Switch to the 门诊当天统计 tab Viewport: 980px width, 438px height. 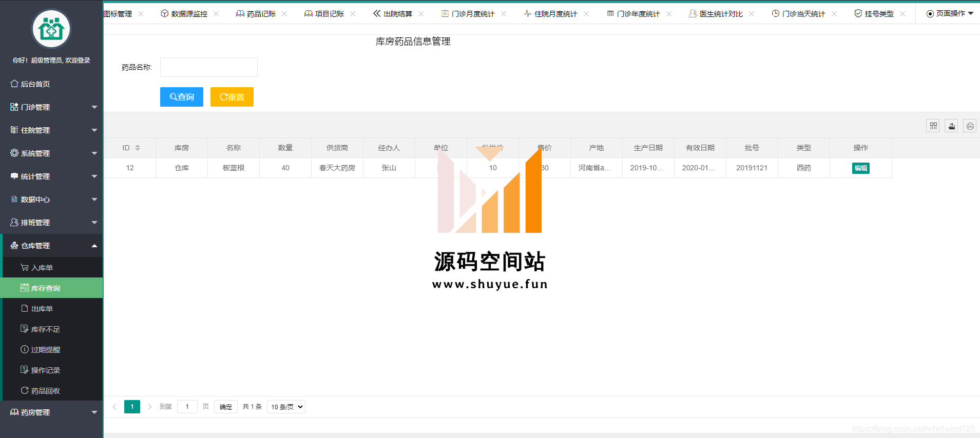[x=799, y=14]
